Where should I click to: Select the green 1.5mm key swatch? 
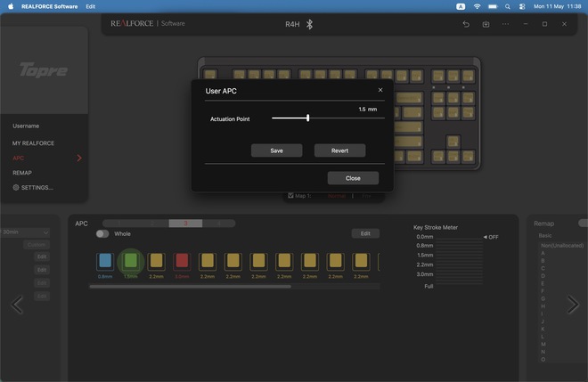tap(130, 261)
